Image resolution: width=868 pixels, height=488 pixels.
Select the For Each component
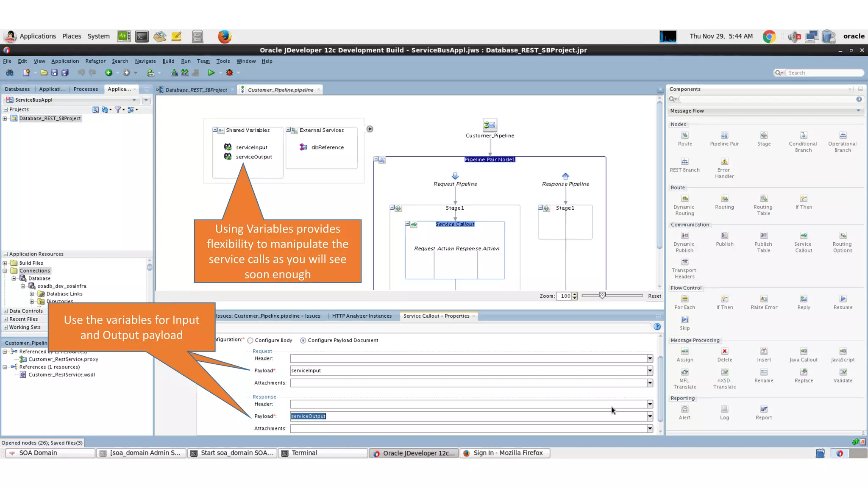coord(684,302)
